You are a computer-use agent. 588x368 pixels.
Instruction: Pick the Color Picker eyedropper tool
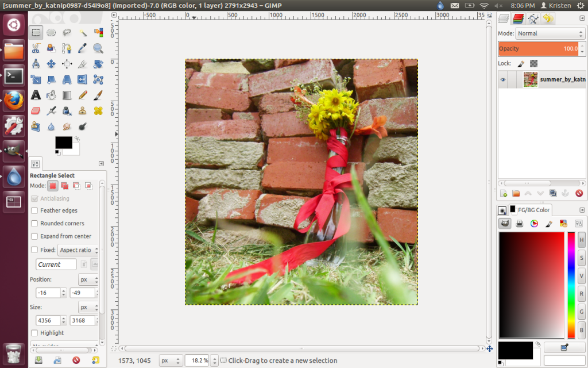(83, 48)
